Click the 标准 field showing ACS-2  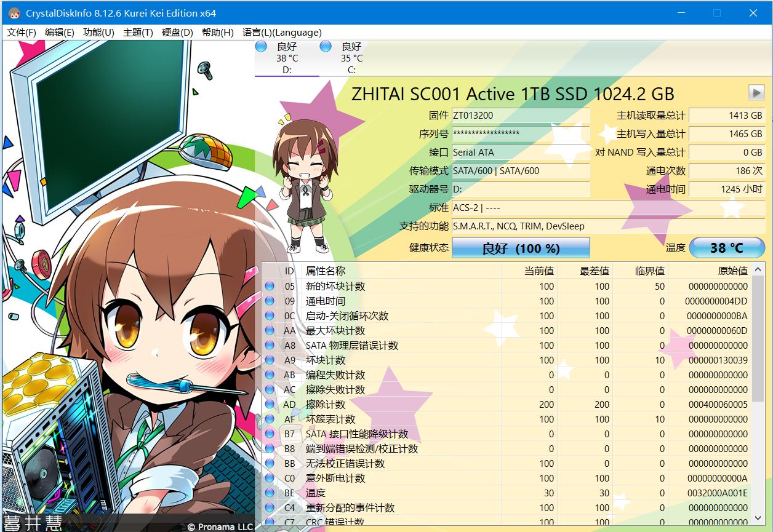click(608, 207)
